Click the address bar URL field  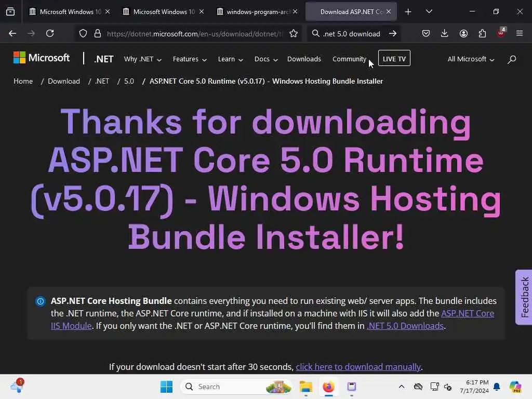(194, 34)
